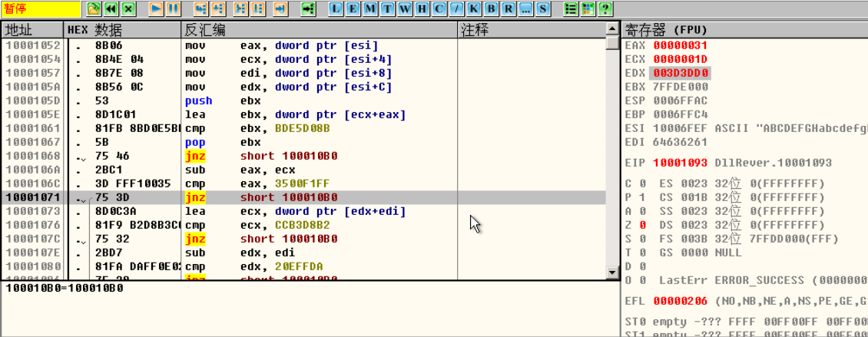Select ECX register value 0000001D
The width and height of the screenshot is (868, 337).
(x=681, y=59)
